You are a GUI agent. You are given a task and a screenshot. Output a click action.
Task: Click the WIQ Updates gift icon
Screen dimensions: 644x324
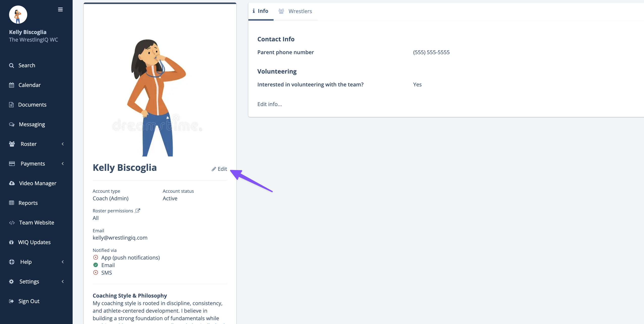11,242
